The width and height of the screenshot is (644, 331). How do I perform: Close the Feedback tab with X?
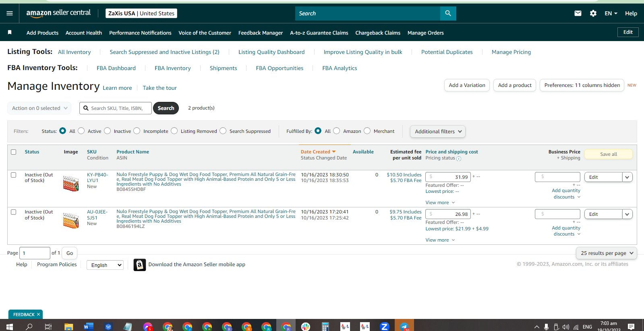pyautogui.click(x=38, y=314)
